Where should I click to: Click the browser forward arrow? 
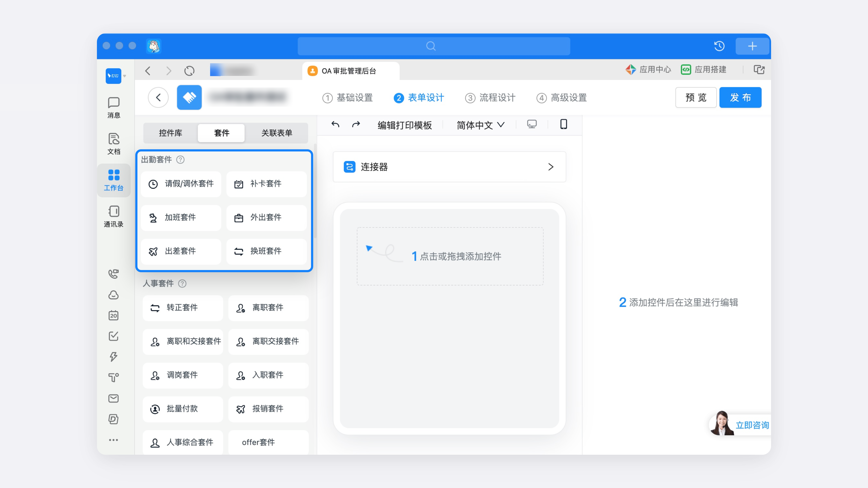169,71
